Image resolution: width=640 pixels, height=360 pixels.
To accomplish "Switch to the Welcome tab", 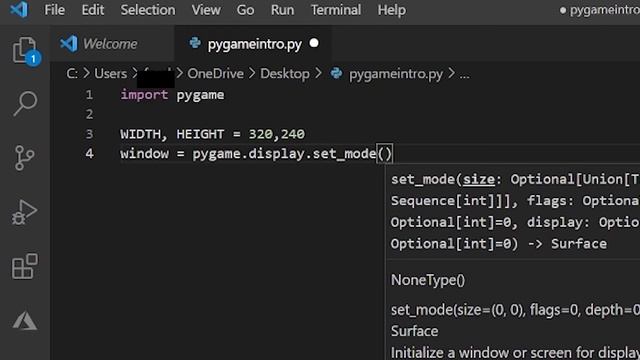I will click(x=113, y=44).
